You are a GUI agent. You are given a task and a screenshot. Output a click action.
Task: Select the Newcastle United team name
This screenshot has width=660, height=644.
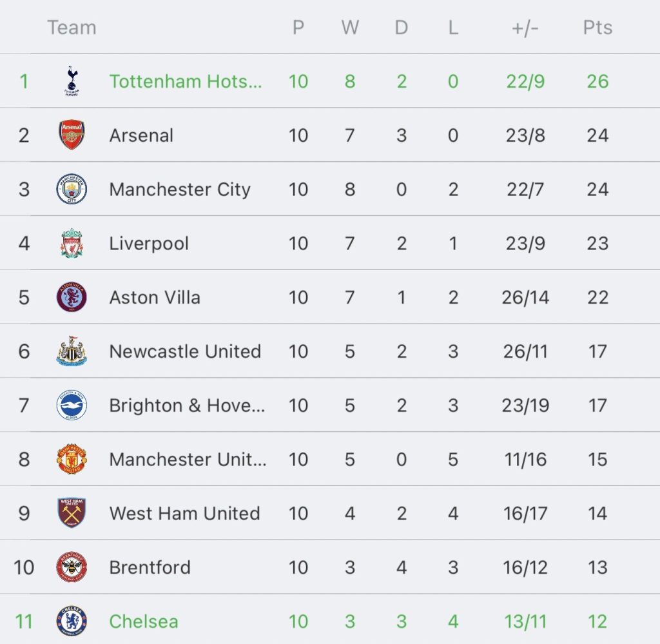tap(185, 352)
